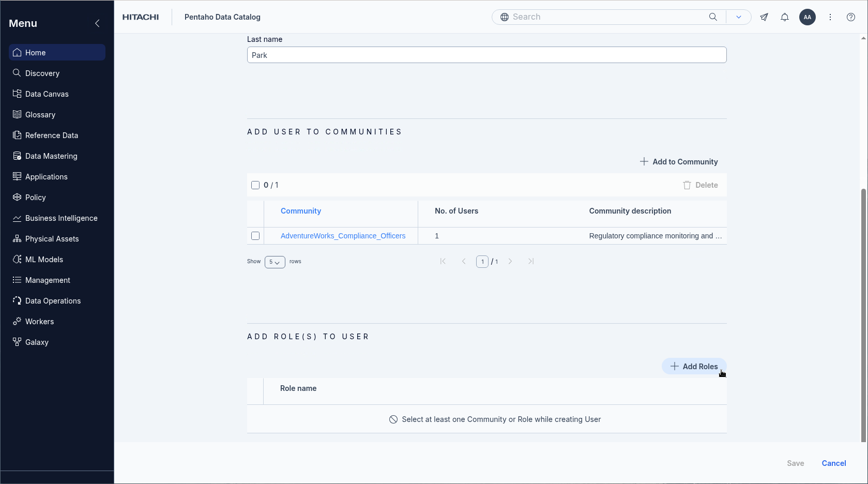Sort by the Community column header
This screenshot has width=868, height=484.
(x=301, y=211)
